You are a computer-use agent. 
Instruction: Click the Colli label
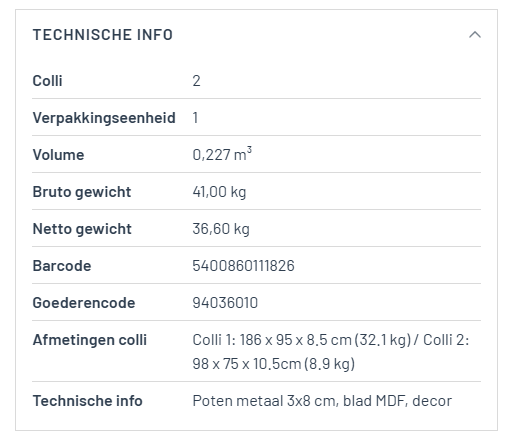tap(47, 81)
